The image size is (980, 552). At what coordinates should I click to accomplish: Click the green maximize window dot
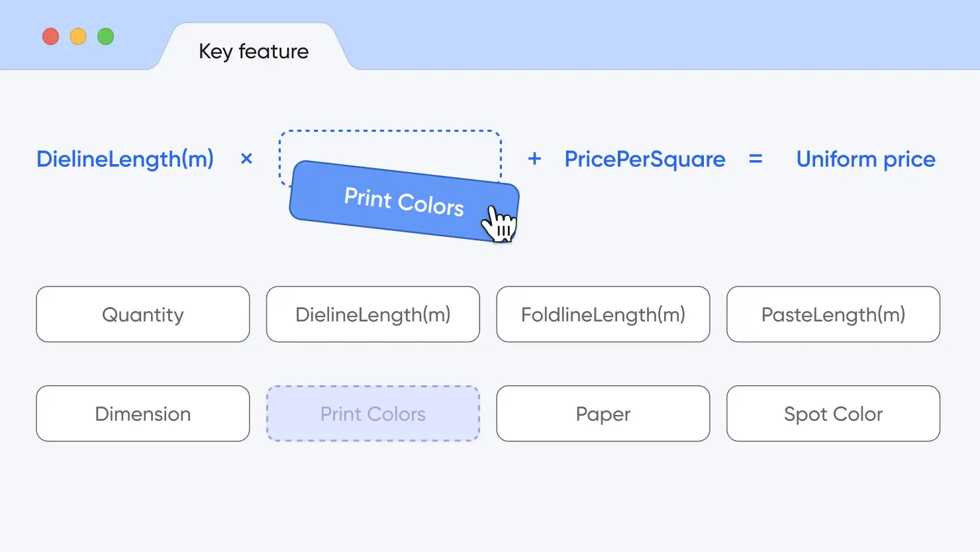(105, 36)
